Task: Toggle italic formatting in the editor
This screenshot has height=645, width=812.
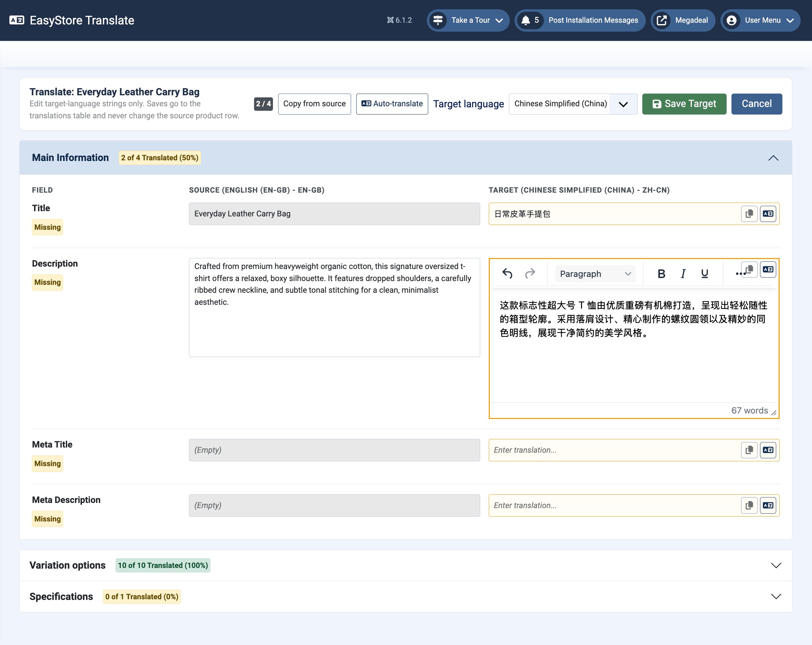Action: 683,273
